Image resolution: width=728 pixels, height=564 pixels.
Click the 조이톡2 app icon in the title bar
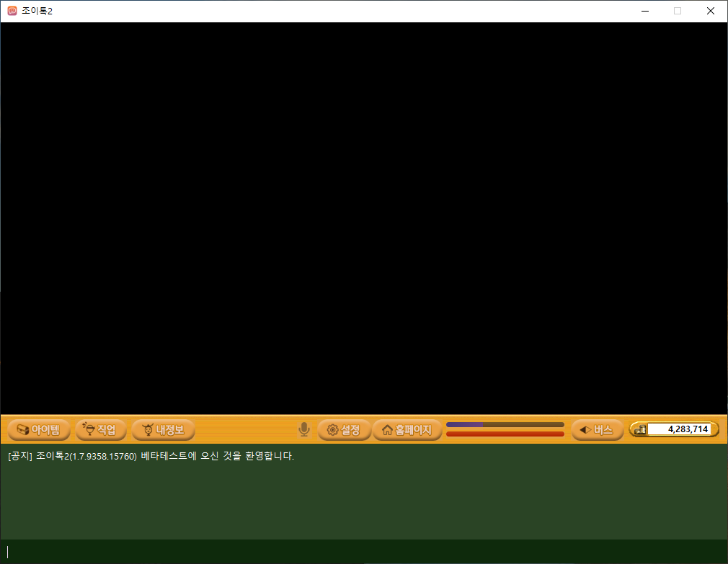point(12,11)
